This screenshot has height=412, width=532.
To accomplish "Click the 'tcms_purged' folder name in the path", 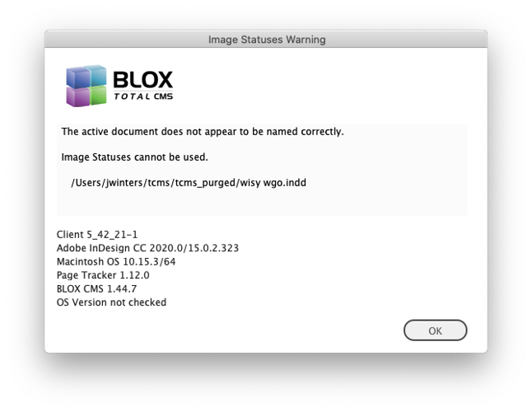I will point(203,182).
